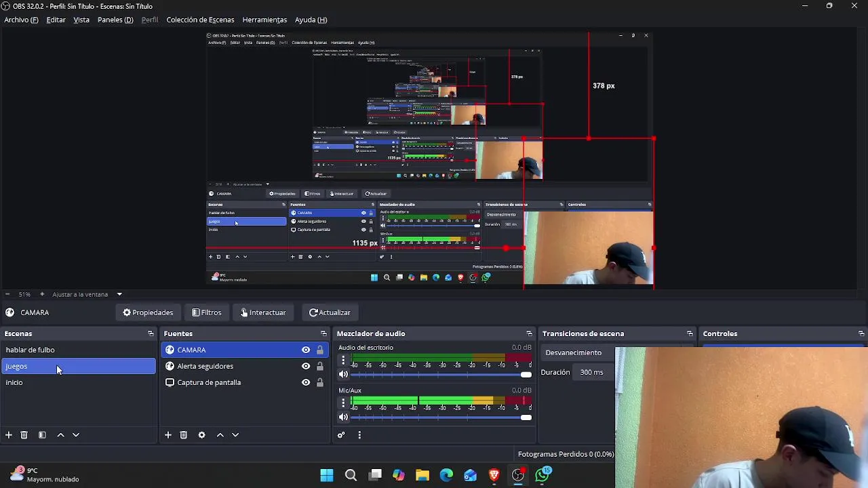
Task: Click Actualizar button
Action: 330,312
